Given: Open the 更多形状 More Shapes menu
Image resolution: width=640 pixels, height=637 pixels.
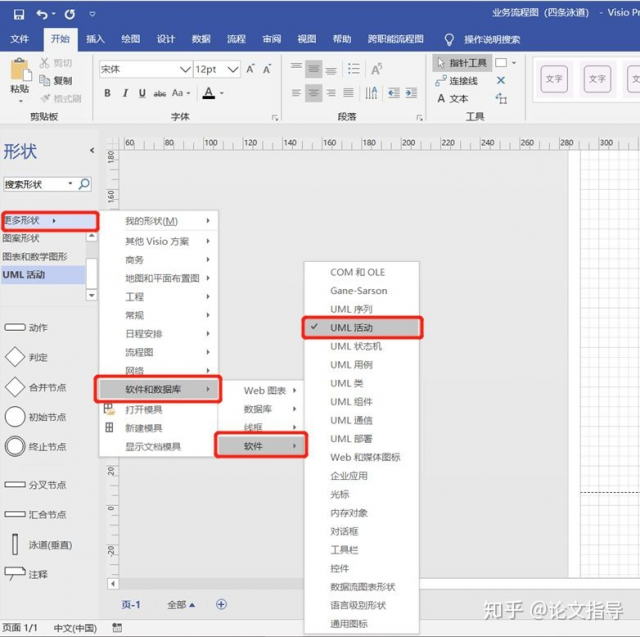Looking at the screenshot, I should pos(50,221).
